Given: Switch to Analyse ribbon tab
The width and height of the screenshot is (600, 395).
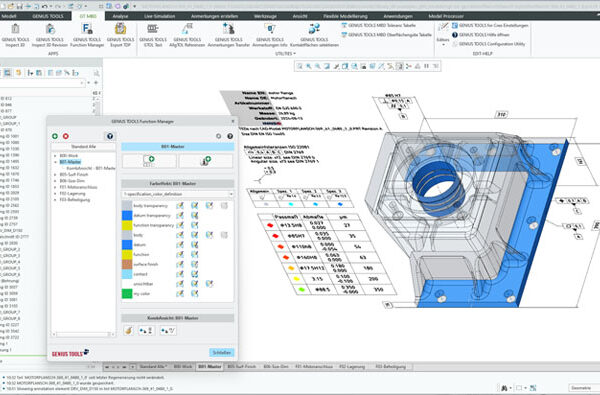Looking at the screenshot, I should 120,16.
